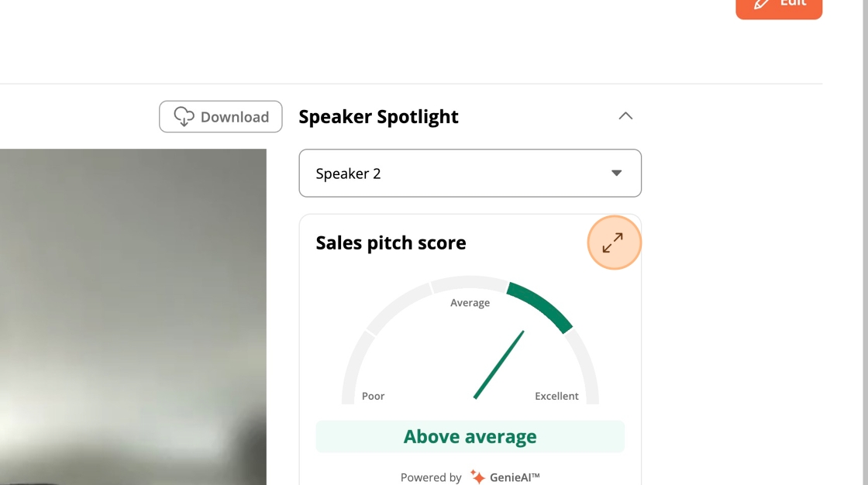Click the vertical scrollbar at right edge
The height and width of the screenshot is (485, 868).
tap(865, 242)
